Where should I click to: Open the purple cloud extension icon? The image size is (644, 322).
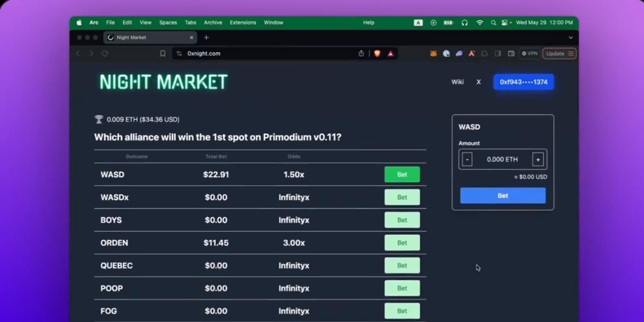click(459, 53)
